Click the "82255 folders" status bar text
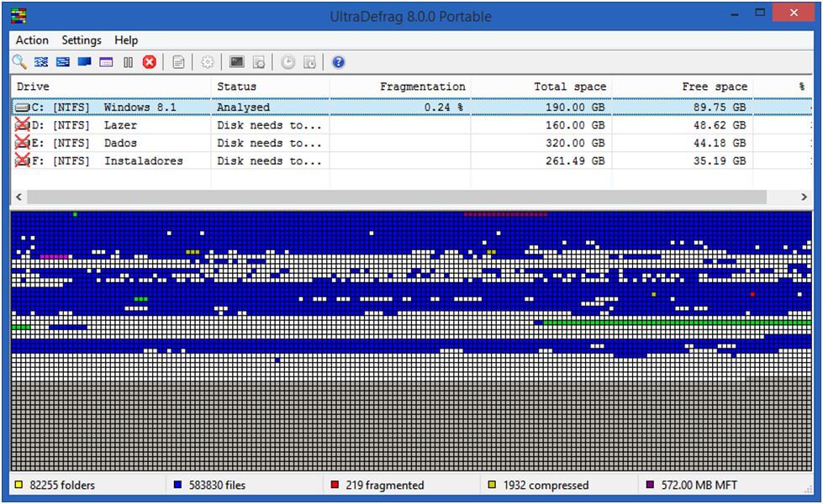This screenshot has height=504, width=823. tap(62, 486)
